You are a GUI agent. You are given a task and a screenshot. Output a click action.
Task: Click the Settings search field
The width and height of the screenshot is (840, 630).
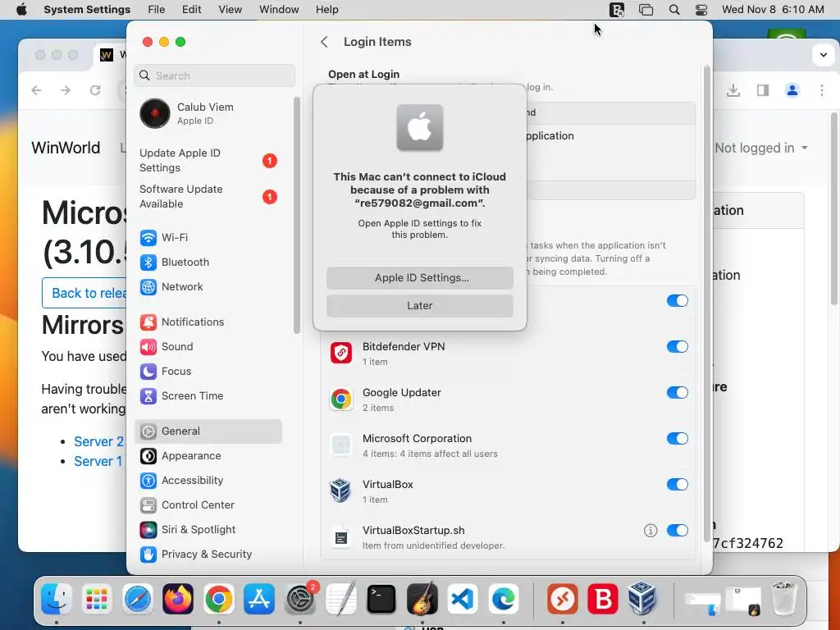point(214,75)
